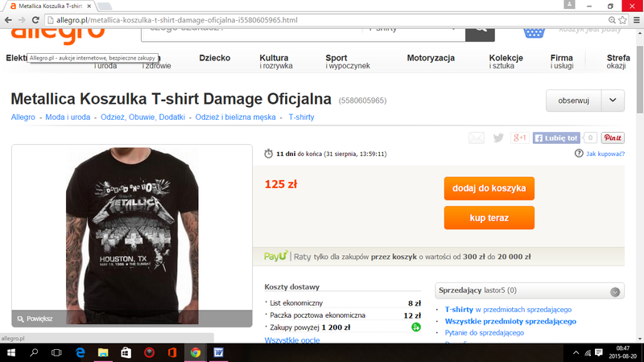Open the Dziecko menu category
Image resolution: width=644 pixels, height=362 pixels.
pos(214,58)
